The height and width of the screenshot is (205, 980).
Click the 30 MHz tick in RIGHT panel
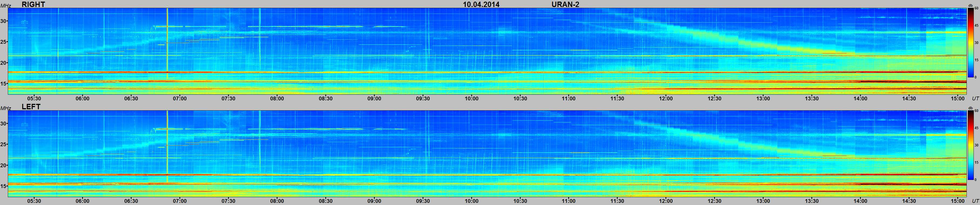(4, 21)
